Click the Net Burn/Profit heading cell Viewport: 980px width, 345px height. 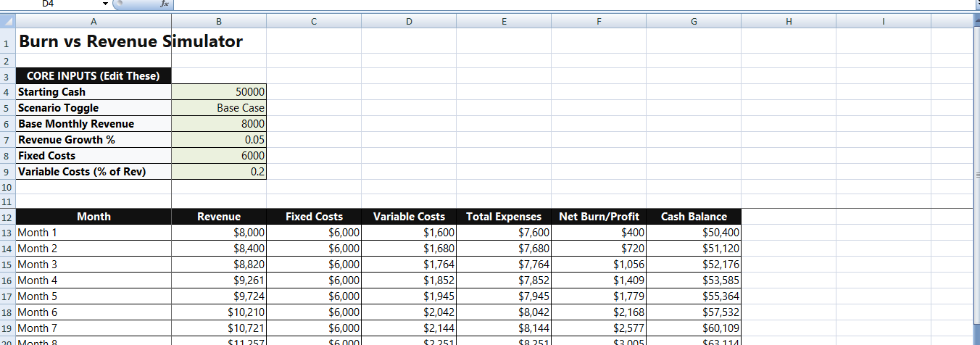click(x=599, y=217)
